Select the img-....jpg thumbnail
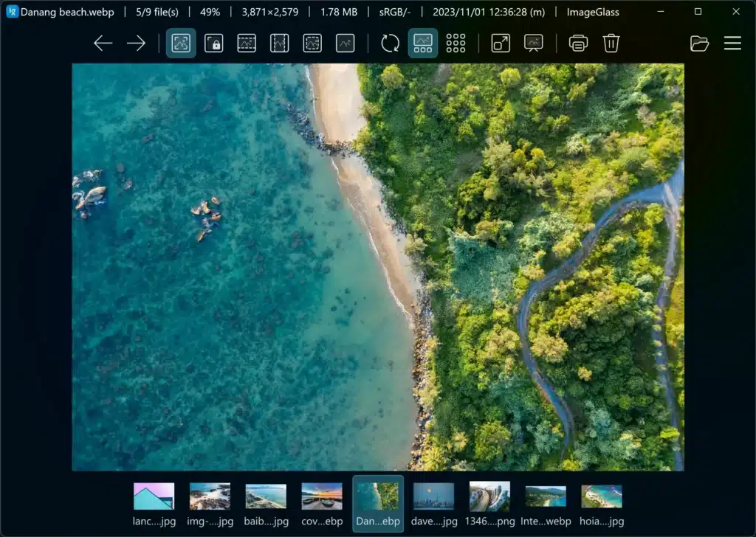This screenshot has width=756, height=537. click(210, 505)
